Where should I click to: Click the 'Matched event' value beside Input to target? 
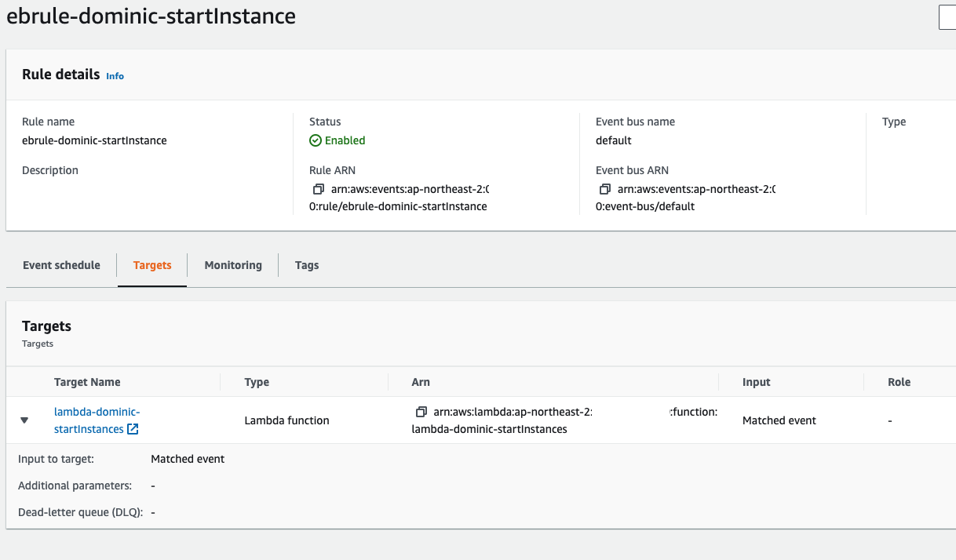coord(188,459)
